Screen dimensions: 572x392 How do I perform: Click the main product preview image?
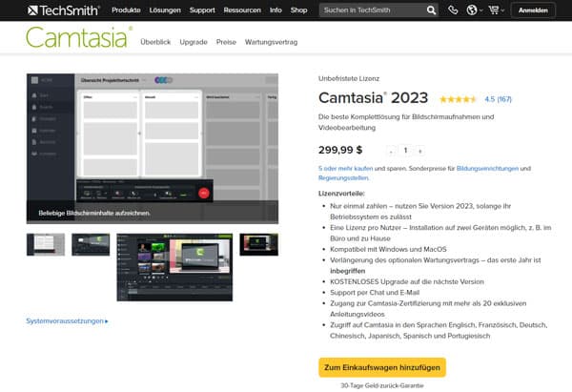(x=153, y=149)
